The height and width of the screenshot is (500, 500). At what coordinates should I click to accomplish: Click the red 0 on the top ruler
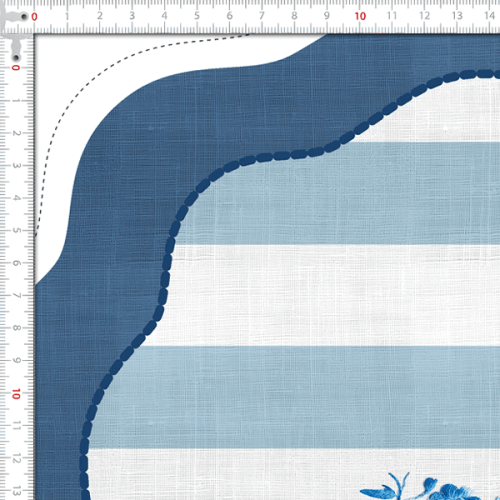pos(34,16)
